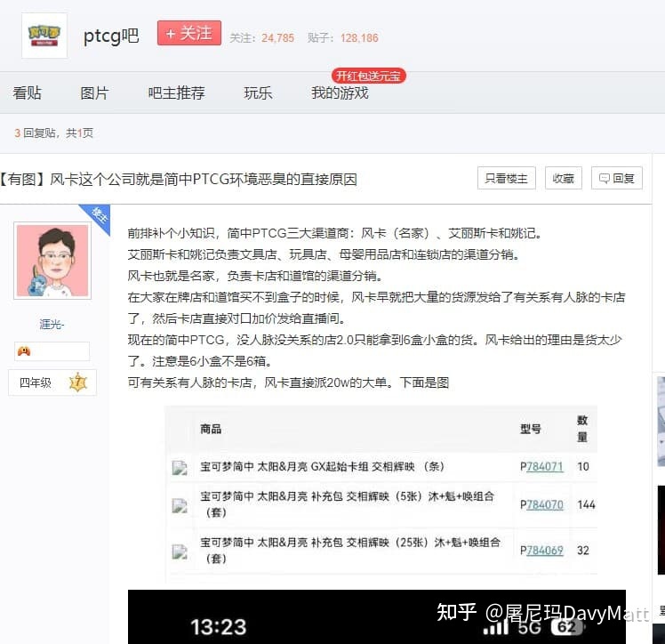Click the 补充包 (25张) row product image
This screenshot has width=665, height=644.
click(x=180, y=551)
